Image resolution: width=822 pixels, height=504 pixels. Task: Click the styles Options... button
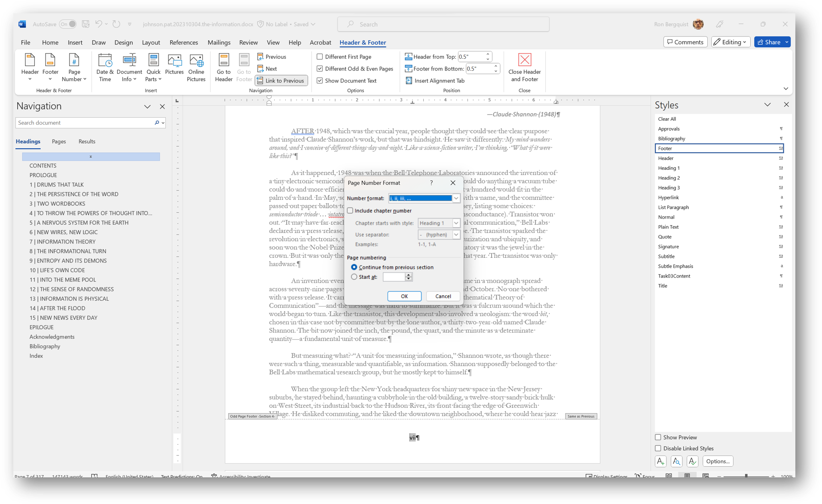[x=718, y=461]
